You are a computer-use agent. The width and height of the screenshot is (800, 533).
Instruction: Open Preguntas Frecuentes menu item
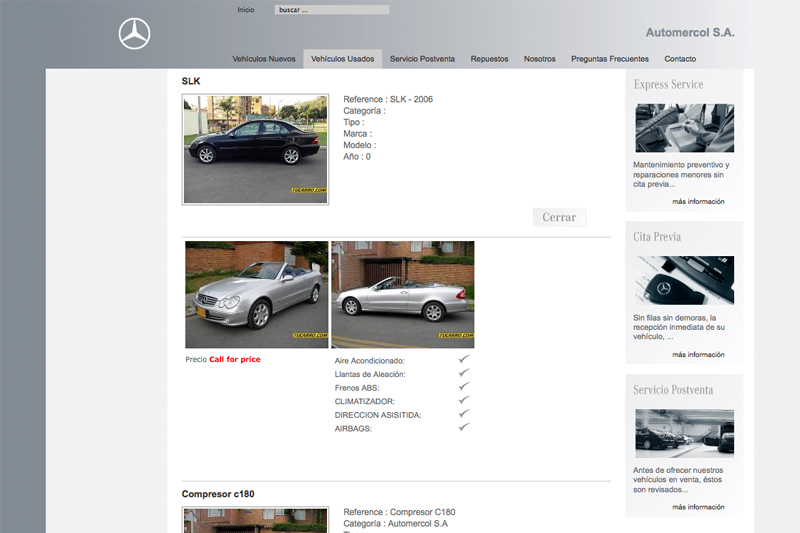610,59
